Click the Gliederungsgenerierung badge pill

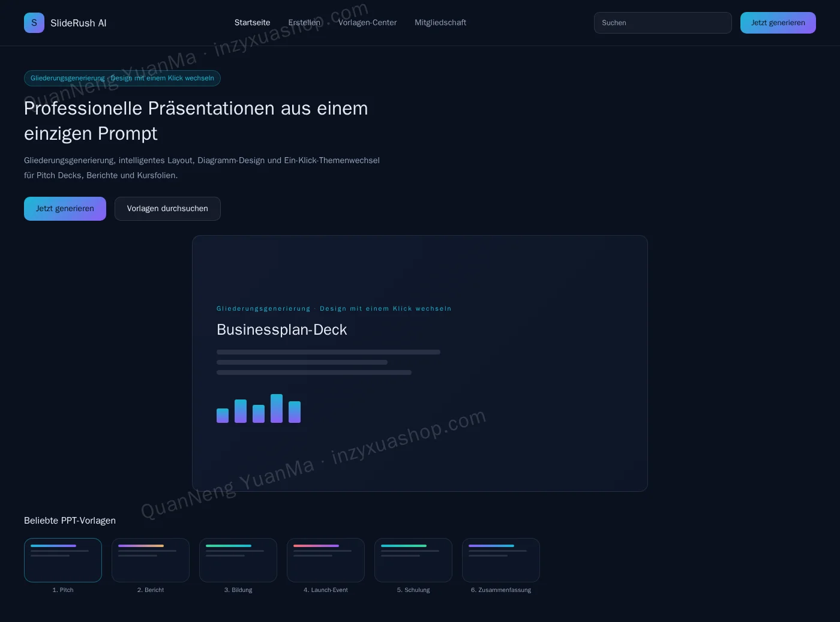(122, 79)
